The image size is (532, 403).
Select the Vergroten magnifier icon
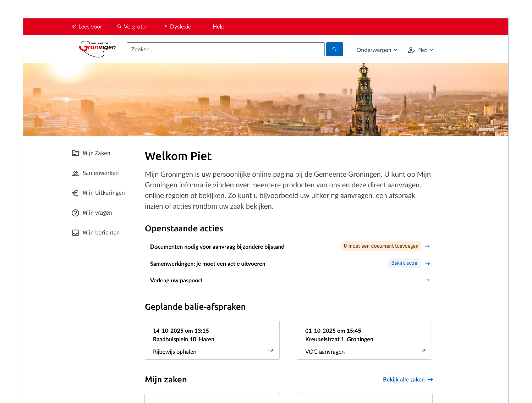pyautogui.click(x=120, y=26)
